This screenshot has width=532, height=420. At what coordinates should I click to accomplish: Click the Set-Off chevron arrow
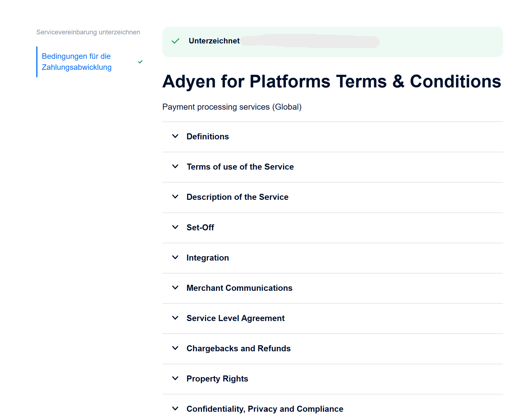175,227
